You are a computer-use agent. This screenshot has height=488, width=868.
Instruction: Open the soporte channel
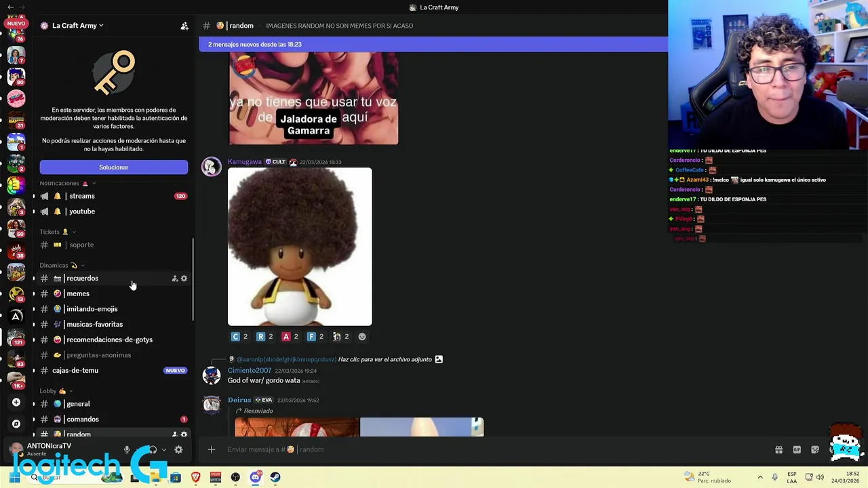(x=114, y=245)
